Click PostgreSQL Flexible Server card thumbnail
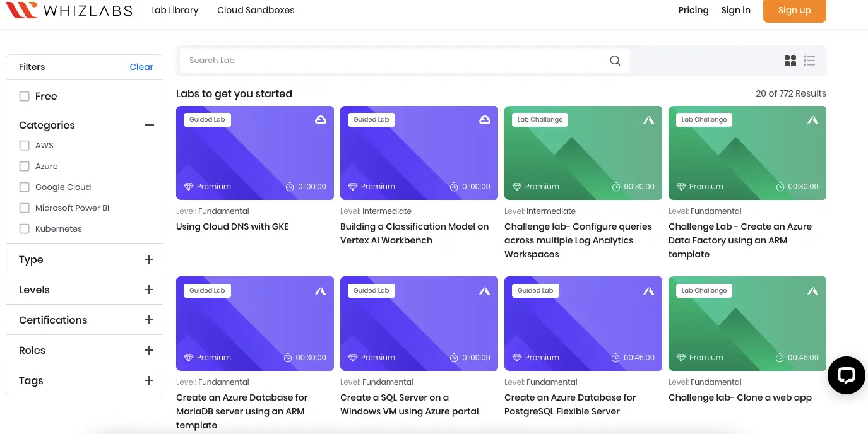The height and width of the screenshot is (434, 868). click(583, 324)
